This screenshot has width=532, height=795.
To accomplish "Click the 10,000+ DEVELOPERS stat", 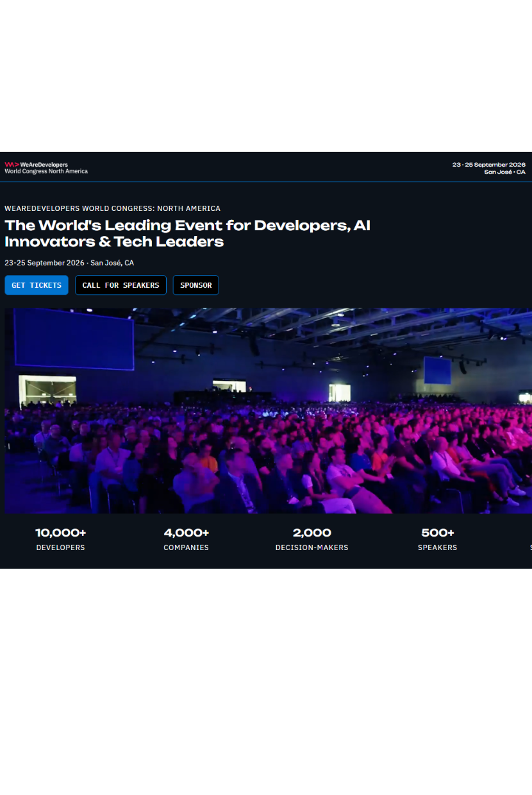I will click(60, 539).
